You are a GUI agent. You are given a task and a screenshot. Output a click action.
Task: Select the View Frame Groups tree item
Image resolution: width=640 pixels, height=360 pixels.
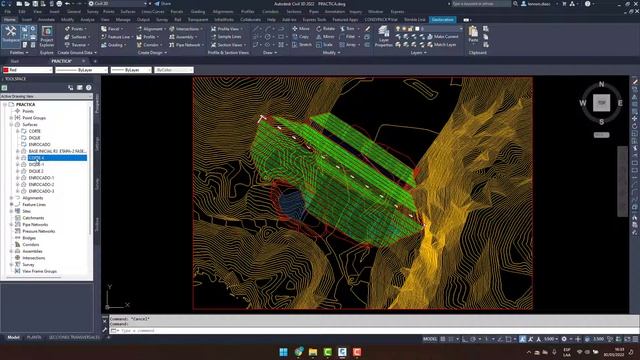pyautogui.click(x=39, y=271)
